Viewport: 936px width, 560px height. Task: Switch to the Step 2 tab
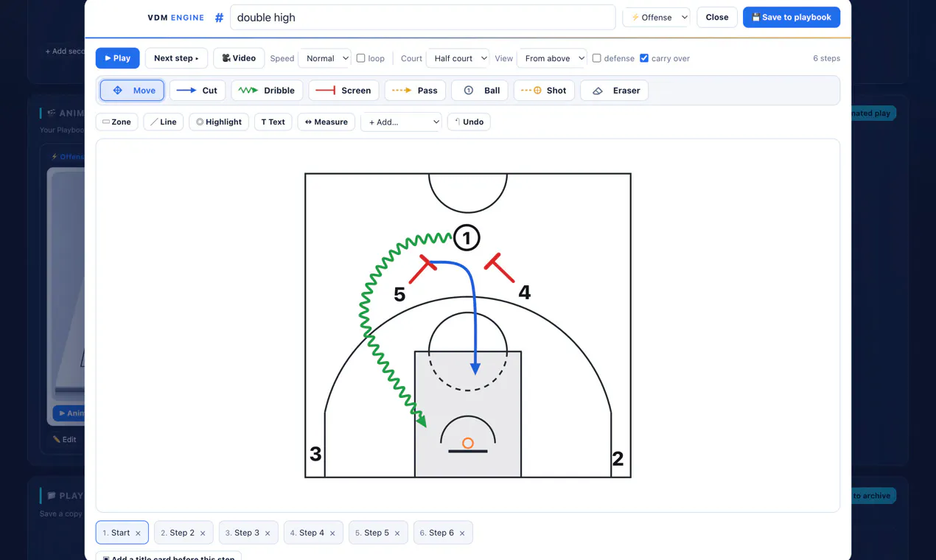pos(182,533)
